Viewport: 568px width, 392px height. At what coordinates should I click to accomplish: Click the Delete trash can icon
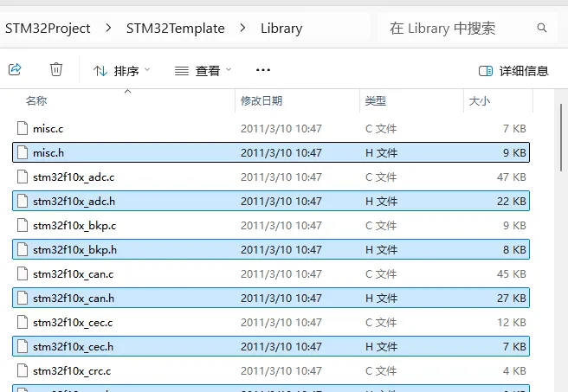[x=56, y=69]
